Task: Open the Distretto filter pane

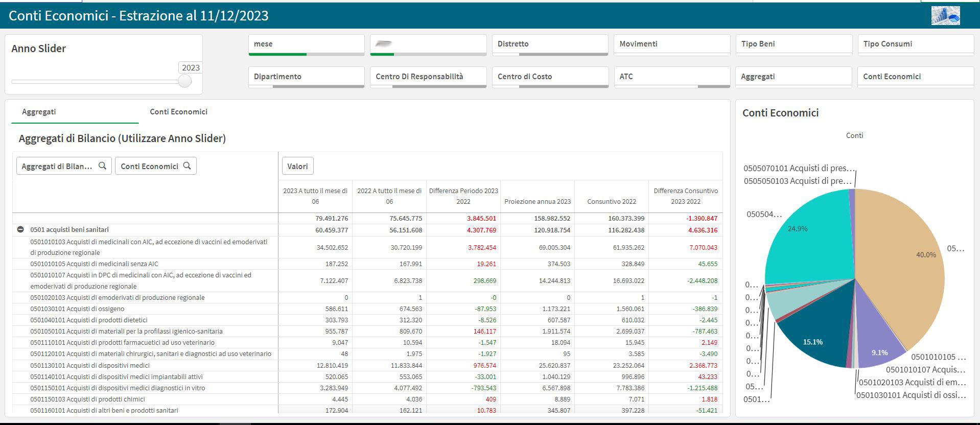Action: coord(550,45)
